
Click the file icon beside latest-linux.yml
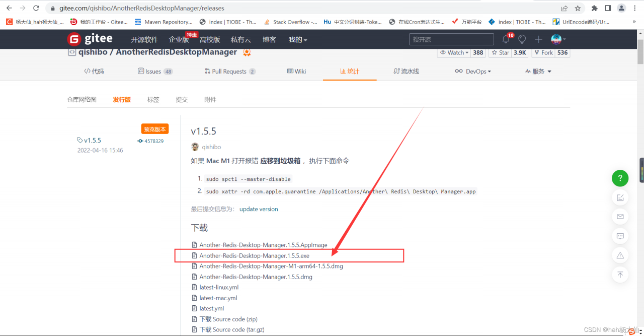pos(195,287)
